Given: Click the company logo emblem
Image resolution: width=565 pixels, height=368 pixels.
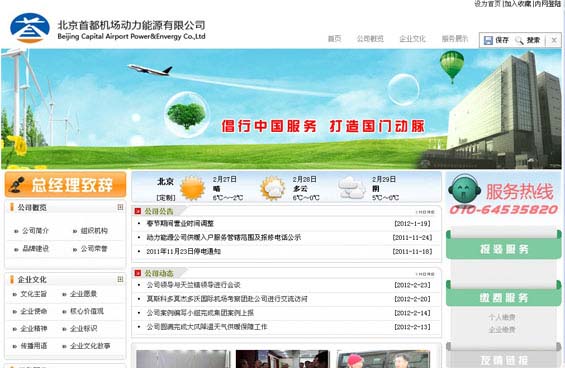Looking at the screenshot, I should pyautogui.click(x=30, y=28).
